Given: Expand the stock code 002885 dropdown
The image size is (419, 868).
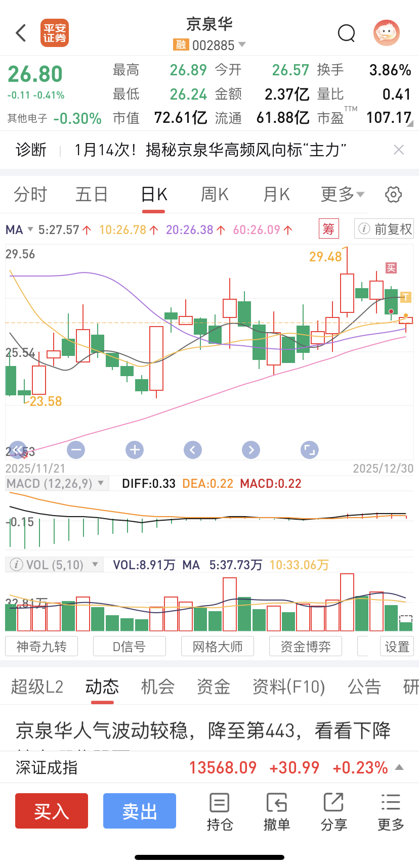Looking at the screenshot, I should click(242, 45).
